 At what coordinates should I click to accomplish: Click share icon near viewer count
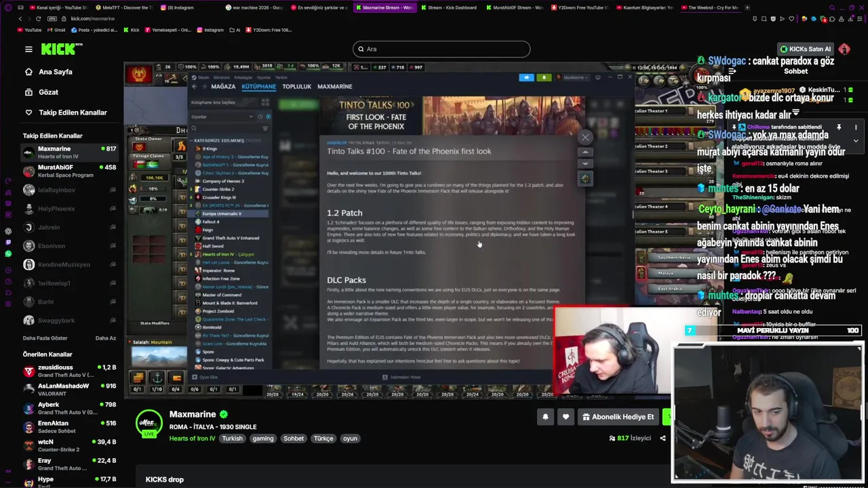pyautogui.click(x=663, y=439)
